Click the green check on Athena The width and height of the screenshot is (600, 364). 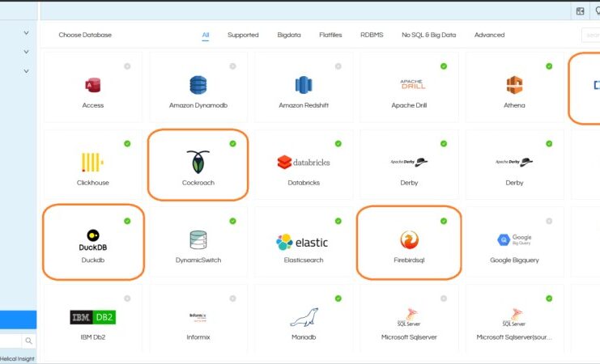[549, 66]
